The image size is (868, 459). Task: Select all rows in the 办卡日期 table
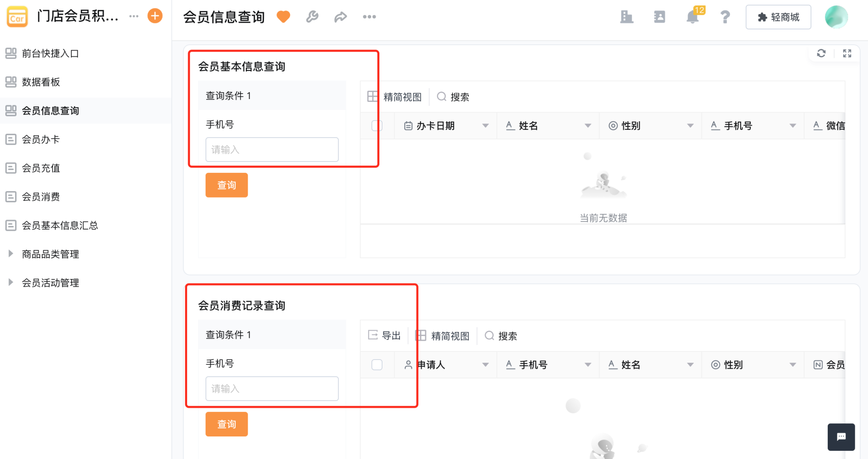(377, 126)
